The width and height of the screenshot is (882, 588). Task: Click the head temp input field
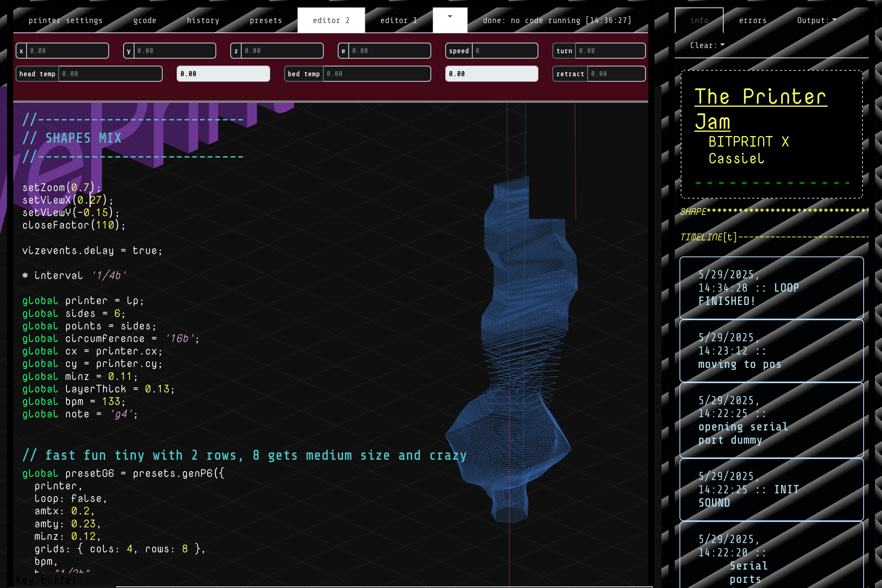click(x=110, y=74)
